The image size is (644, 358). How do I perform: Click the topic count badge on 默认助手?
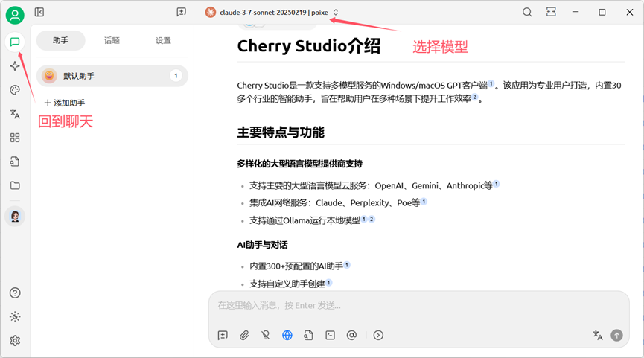pyautogui.click(x=176, y=76)
